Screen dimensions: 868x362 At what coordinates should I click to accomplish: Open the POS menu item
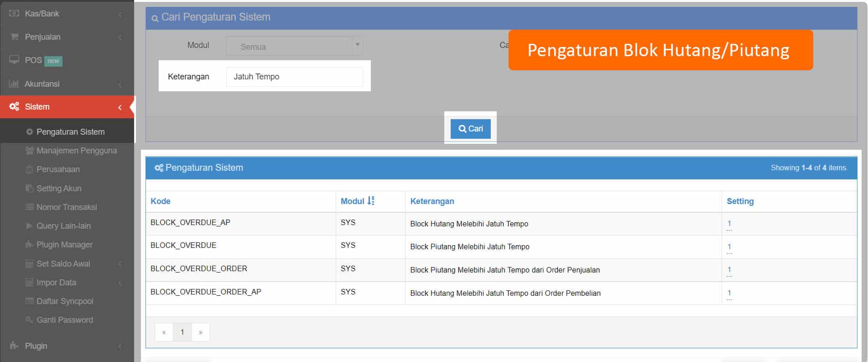[67, 60]
